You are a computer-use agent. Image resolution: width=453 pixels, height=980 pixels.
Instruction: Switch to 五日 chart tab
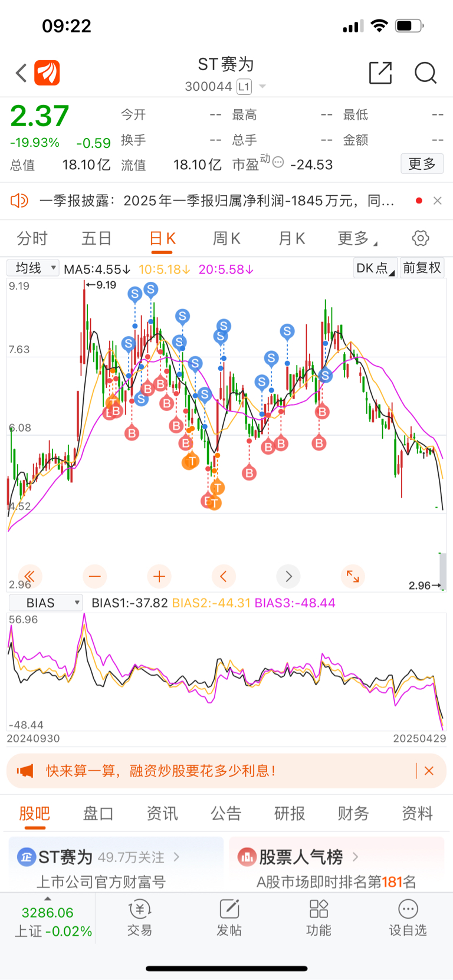tap(97, 239)
